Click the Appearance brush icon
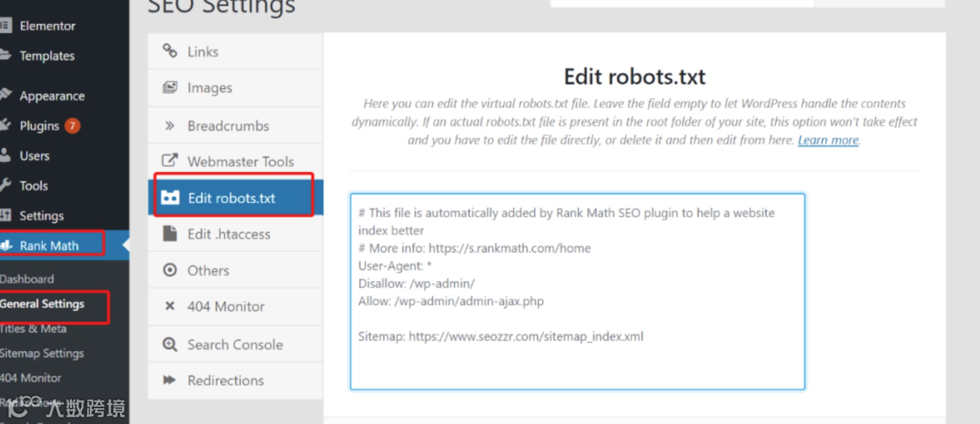The image size is (980, 424). pyautogui.click(x=5, y=95)
